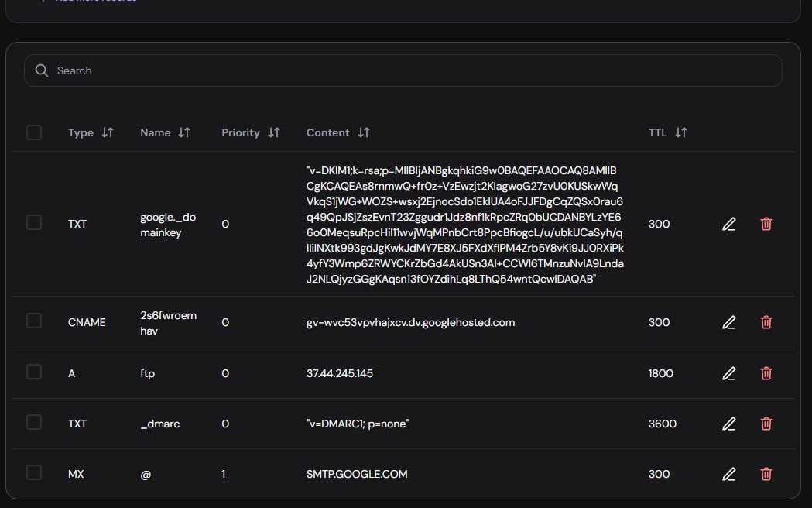Click the 1800 TTL value

pos(661,373)
